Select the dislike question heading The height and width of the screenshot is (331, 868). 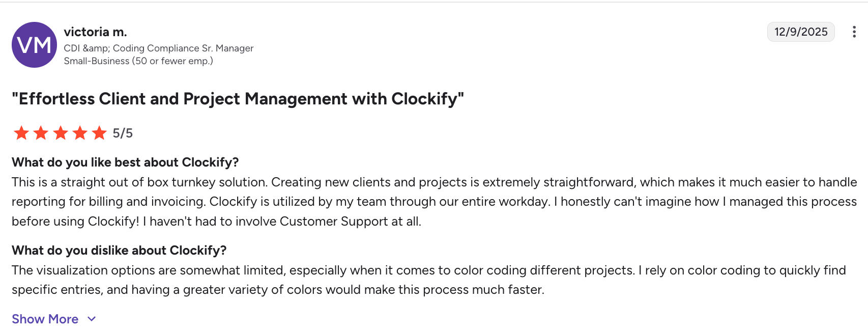tap(119, 251)
